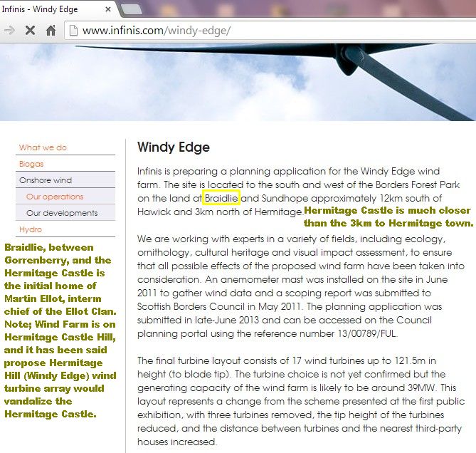Viewport: 476px width, 453px height.
Task: Open the Biogas section link
Action: click(x=31, y=164)
